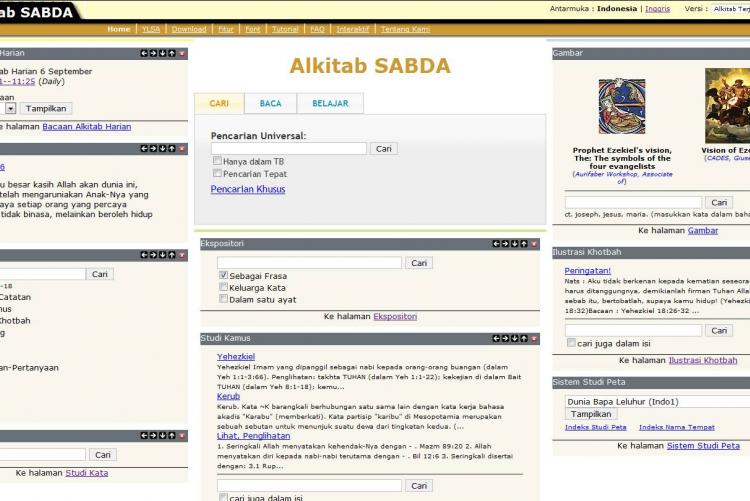This screenshot has height=501, width=750.
Task: Move the 'kasih Allah' verse panel down
Action: click(x=163, y=149)
